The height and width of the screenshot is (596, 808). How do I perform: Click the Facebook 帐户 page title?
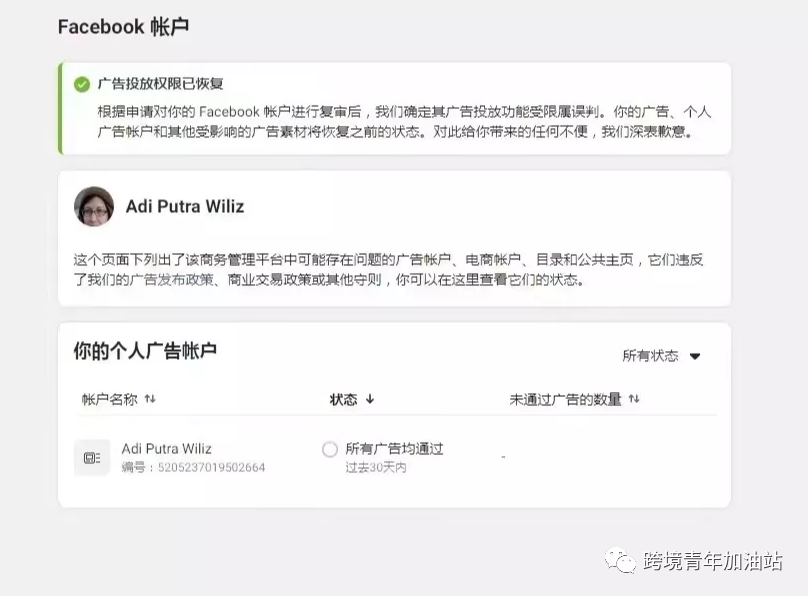tap(123, 27)
